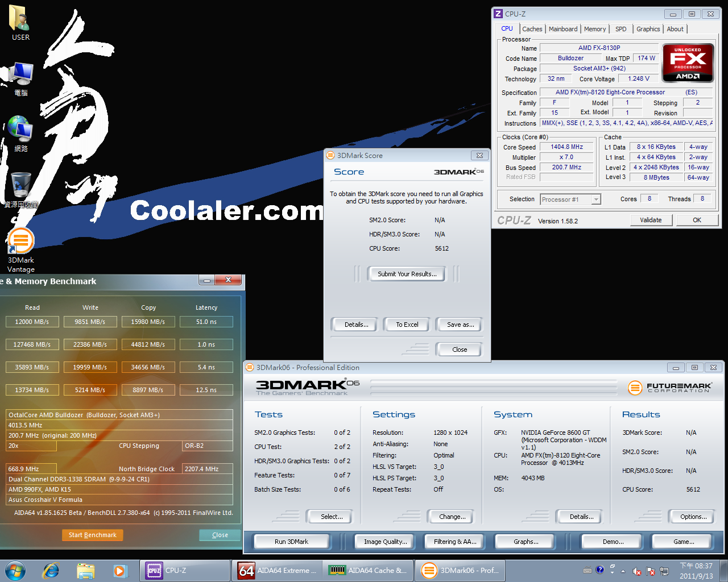Image resolution: width=728 pixels, height=582 pixels.
Task: Open the Network desktop icon
Action: coord(20,134)
